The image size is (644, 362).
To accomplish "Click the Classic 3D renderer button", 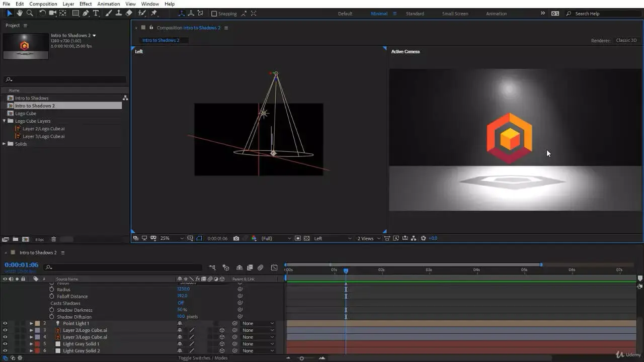I will point(626,40).
